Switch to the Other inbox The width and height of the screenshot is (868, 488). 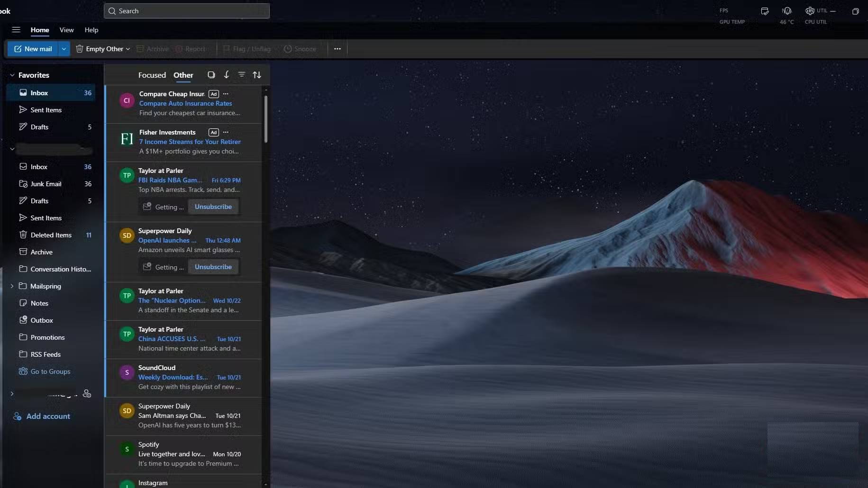click(x=183, y=75)
